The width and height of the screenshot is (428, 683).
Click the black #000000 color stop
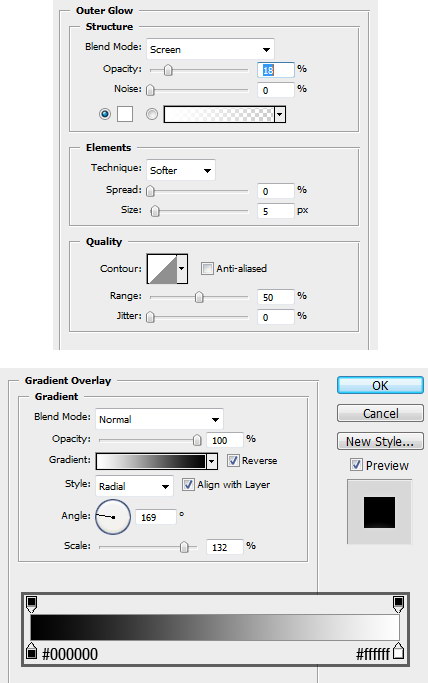pyautogui.click(x=31, y=651)
